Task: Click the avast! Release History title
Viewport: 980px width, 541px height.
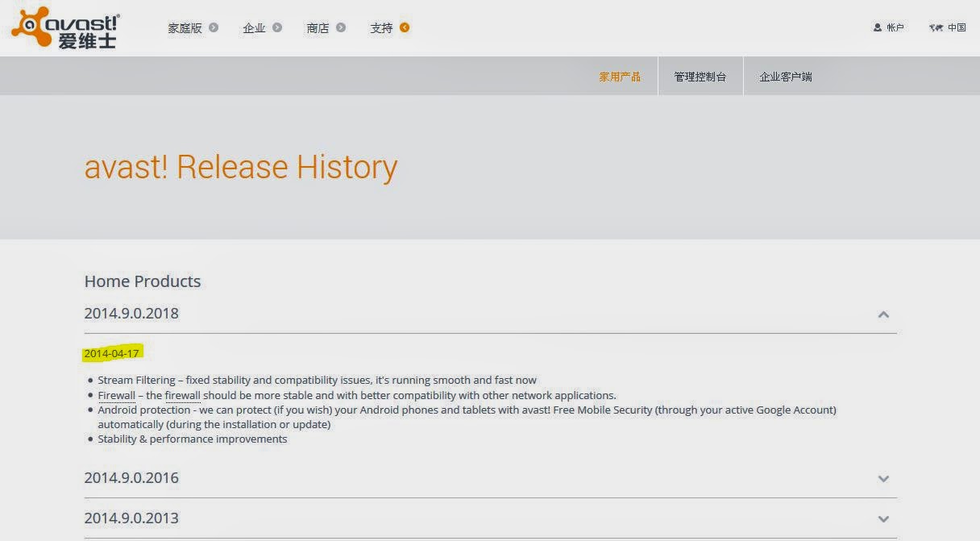Action: pyautogui.click(x=241, y=167)
